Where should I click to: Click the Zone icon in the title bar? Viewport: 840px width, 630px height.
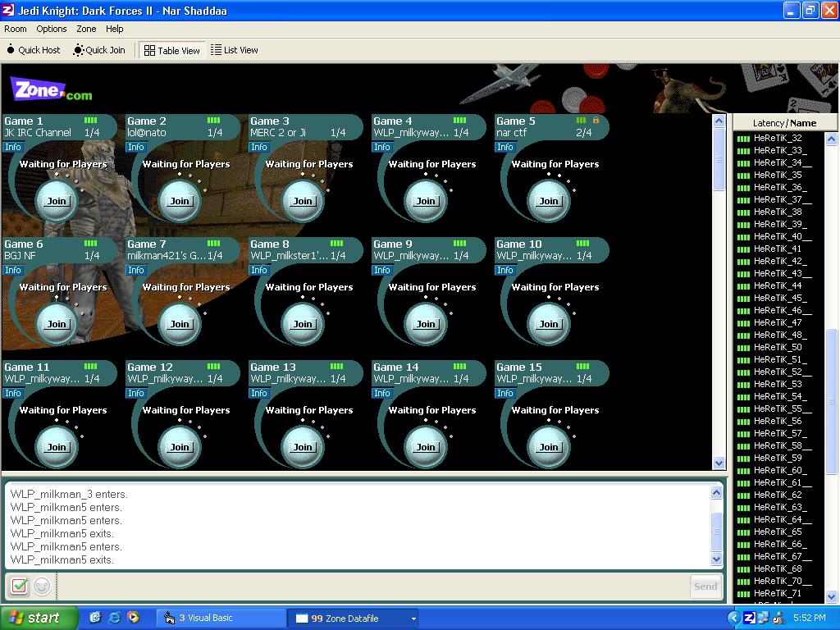(x=8, y=10)
